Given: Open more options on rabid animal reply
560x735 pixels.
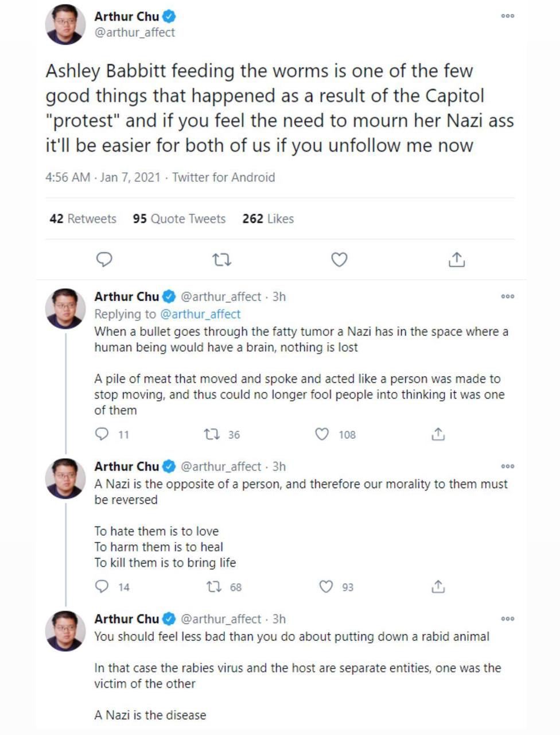Looking at the screenshot, I should tap(508, 619).
